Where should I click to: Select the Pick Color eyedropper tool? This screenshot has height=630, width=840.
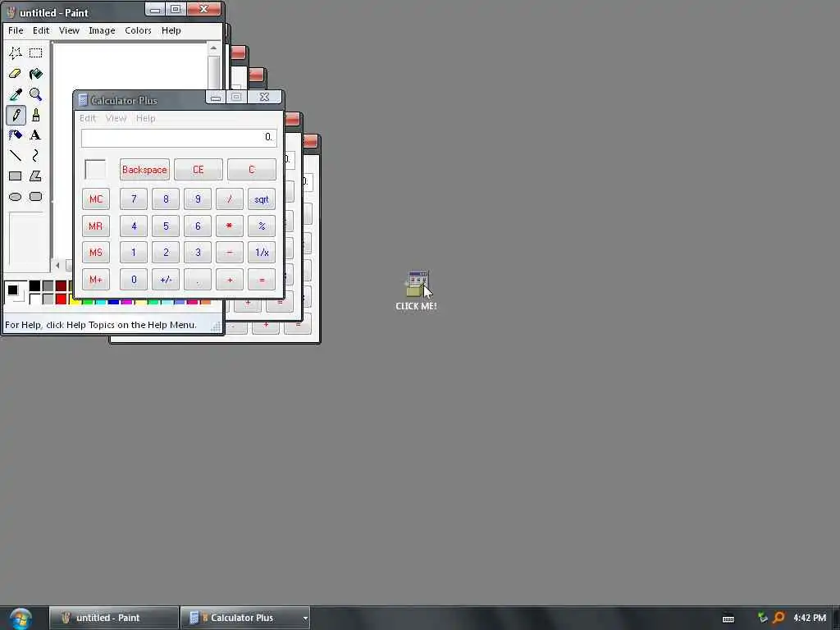[16, 94]
